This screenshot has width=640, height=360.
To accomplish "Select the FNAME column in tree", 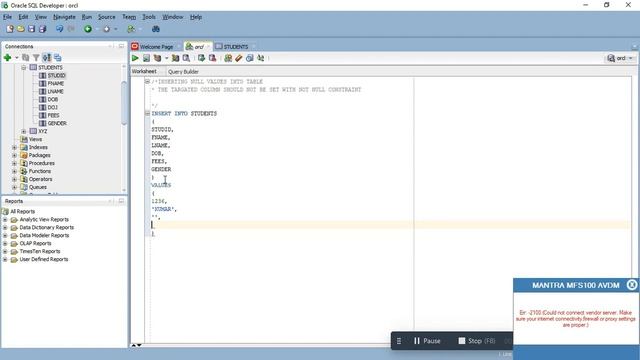I will 56,83.
